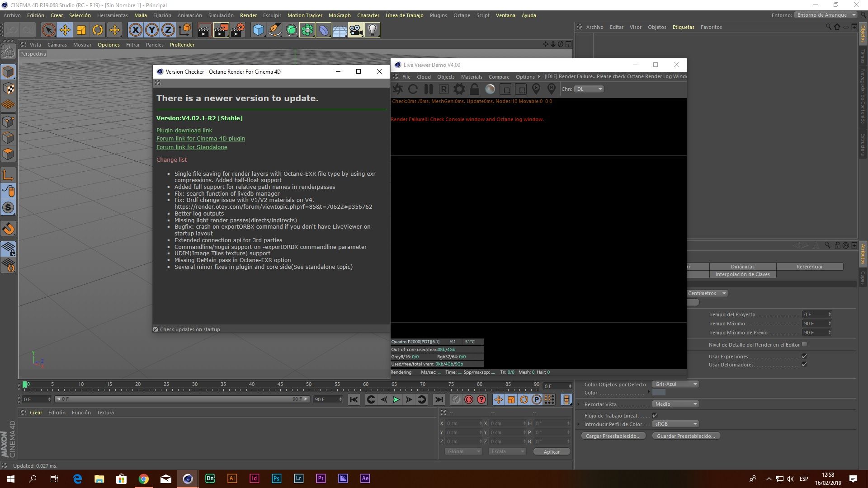The image size is (868, 488).
Task: Open Octane settings gear icon
Action: click(x=459, y=89)
